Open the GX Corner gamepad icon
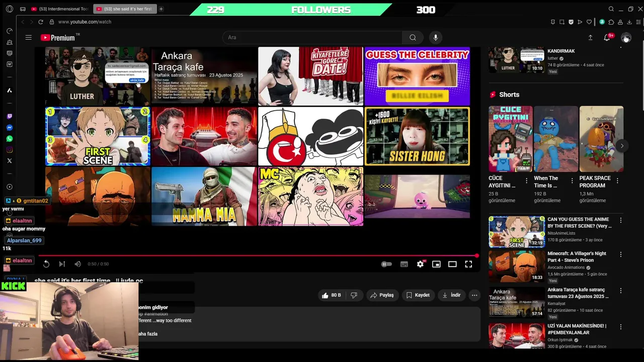The width and height of the screenshot is (644, 362). (23, 9)
